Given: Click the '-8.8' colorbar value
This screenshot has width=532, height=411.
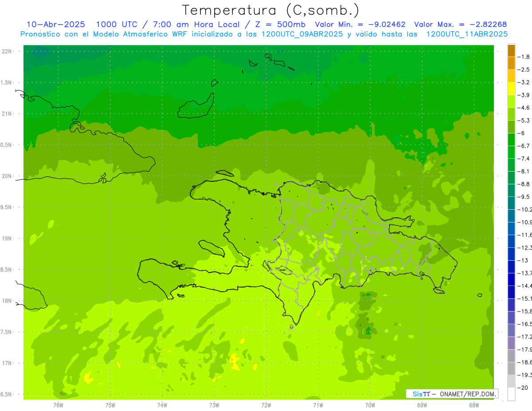Looking at the screenshot, I should click(524, 184).
